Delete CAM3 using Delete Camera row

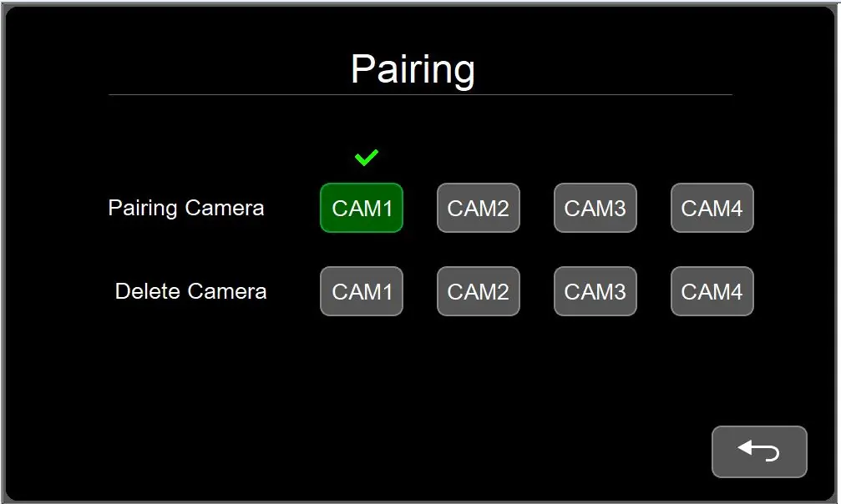[595, 291]
